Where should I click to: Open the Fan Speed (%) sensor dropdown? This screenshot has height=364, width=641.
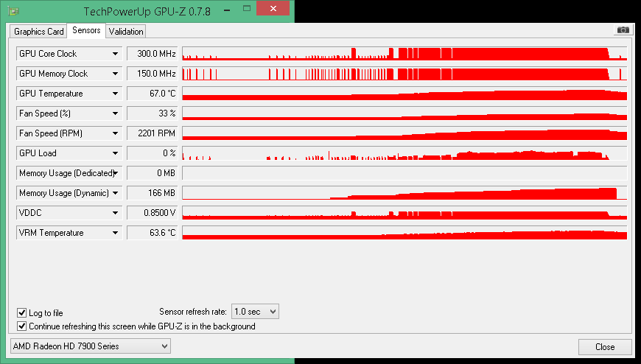[69, 113]
